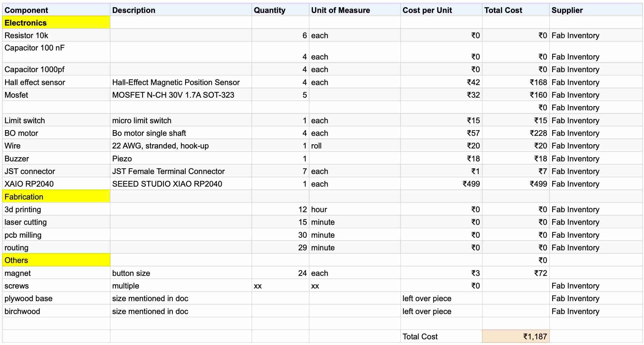This screenshot has height=345, width=644.
Task: Click the Quantity column header
Action: point(280,10)
